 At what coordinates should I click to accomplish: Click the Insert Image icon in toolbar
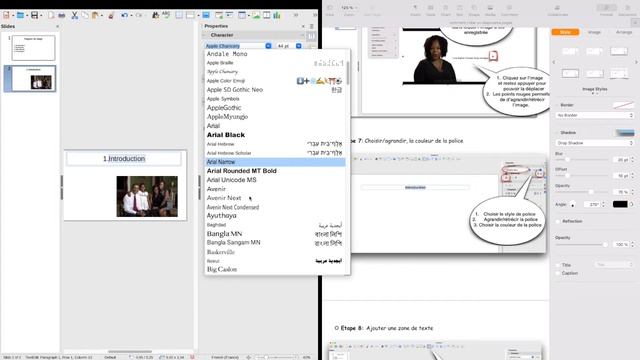256,15
